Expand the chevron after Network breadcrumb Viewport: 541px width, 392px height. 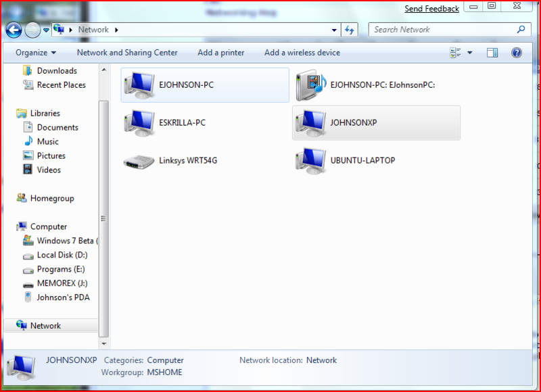[116, 30]
